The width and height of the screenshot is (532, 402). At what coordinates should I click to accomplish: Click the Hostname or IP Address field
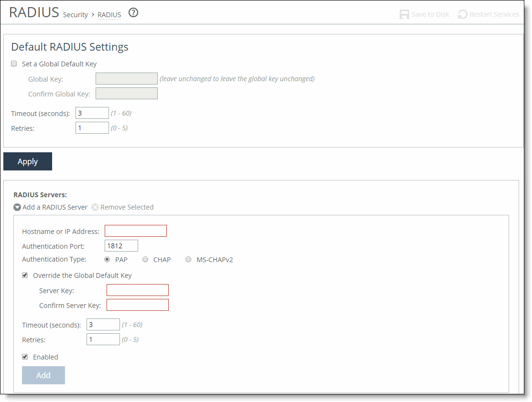coord(135,231)
